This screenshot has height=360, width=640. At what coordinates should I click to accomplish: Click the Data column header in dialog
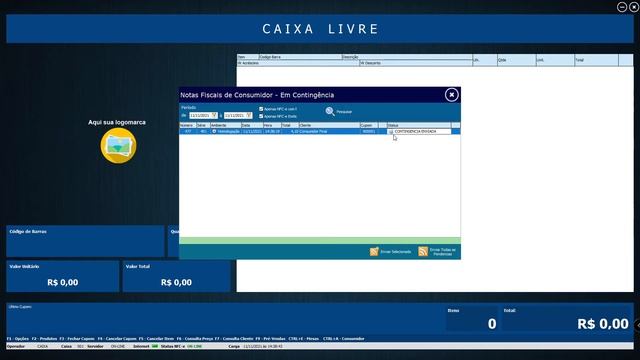point(252,125)
